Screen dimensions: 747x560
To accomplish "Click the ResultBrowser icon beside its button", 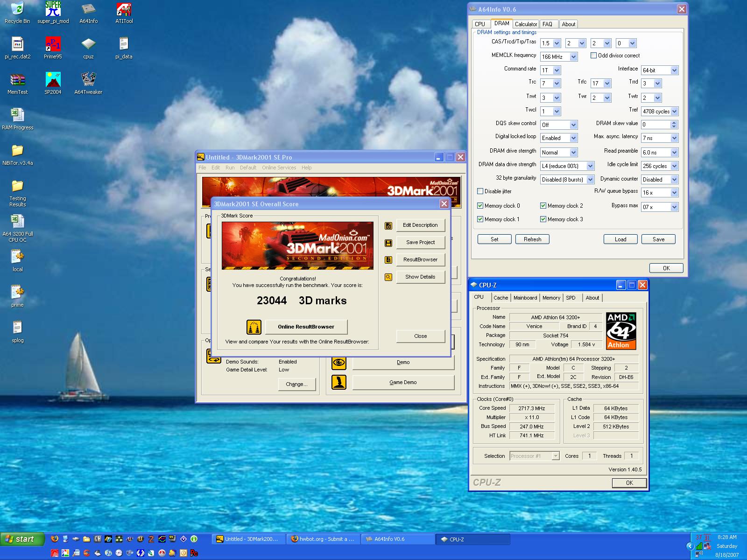I will tap(388, 260).
